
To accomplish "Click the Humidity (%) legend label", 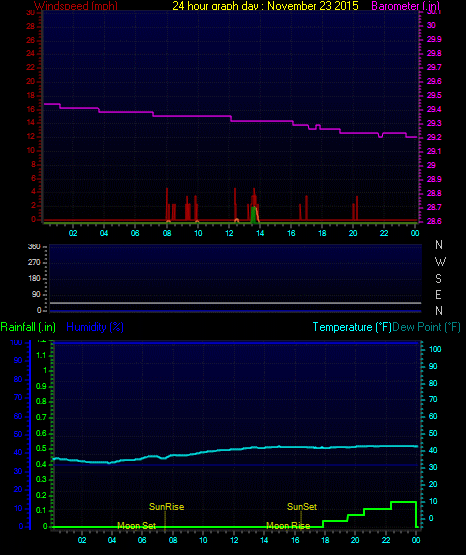I will point(95,327).
